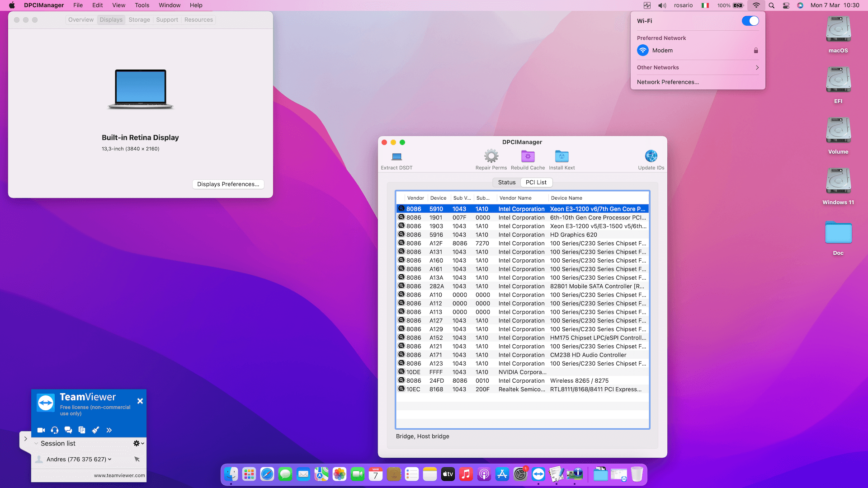This screenshot has height=488, width=868.
Task: Switch to the Storage tab
Action: tap(139, 20)
